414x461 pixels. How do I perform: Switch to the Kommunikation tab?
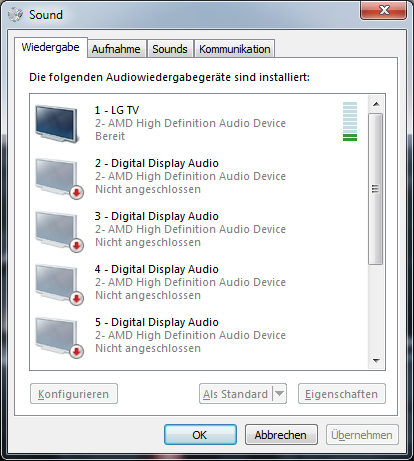[x=235, y=49]
